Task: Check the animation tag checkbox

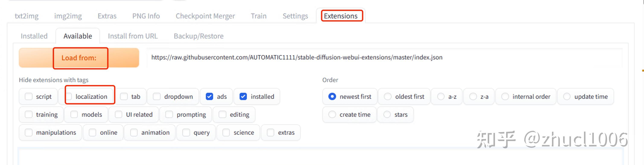Action: click(x=134, y=133)
